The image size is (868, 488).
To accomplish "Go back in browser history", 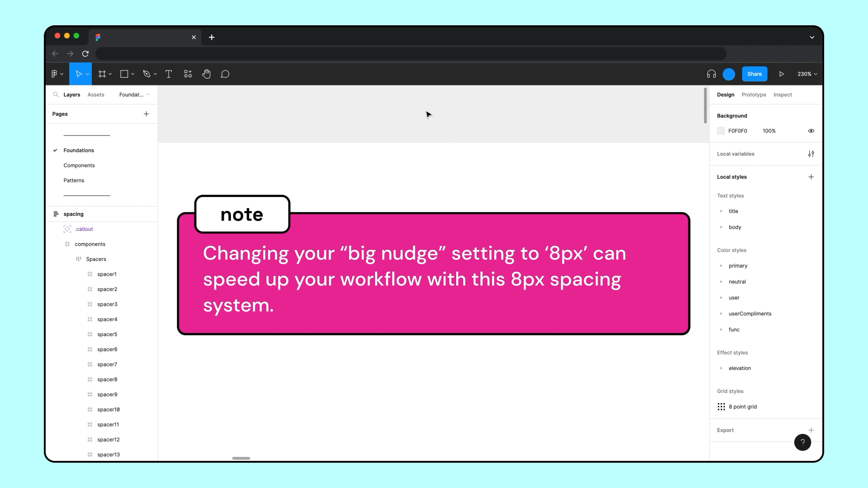I will click(x=55, y=54).
